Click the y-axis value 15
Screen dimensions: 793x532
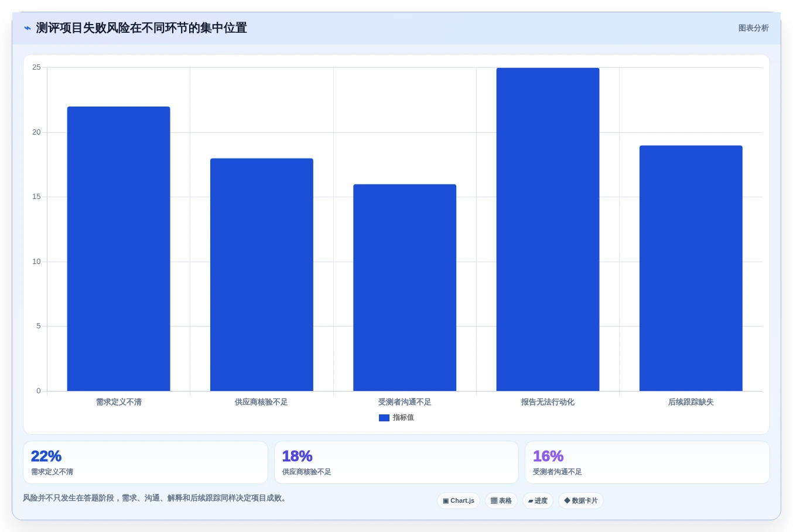[x=36, y=197]
